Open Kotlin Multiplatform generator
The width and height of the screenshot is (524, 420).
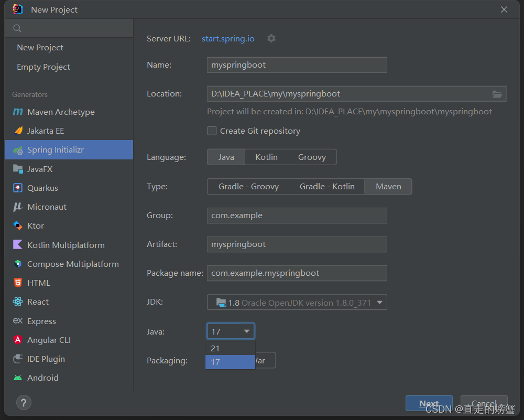point(69,245)
